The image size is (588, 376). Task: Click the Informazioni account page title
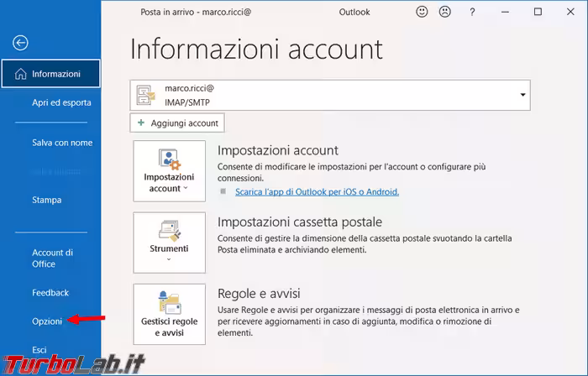click(x=256, y=49)
